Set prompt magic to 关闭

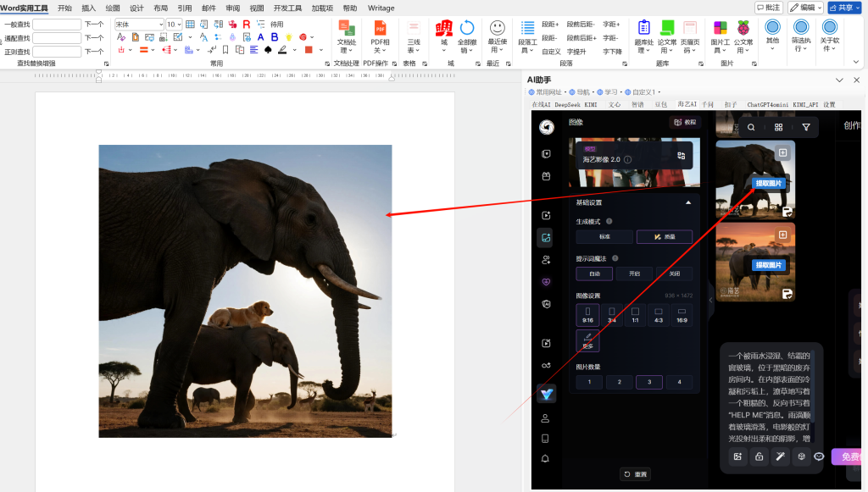click(x=674, y=274)
